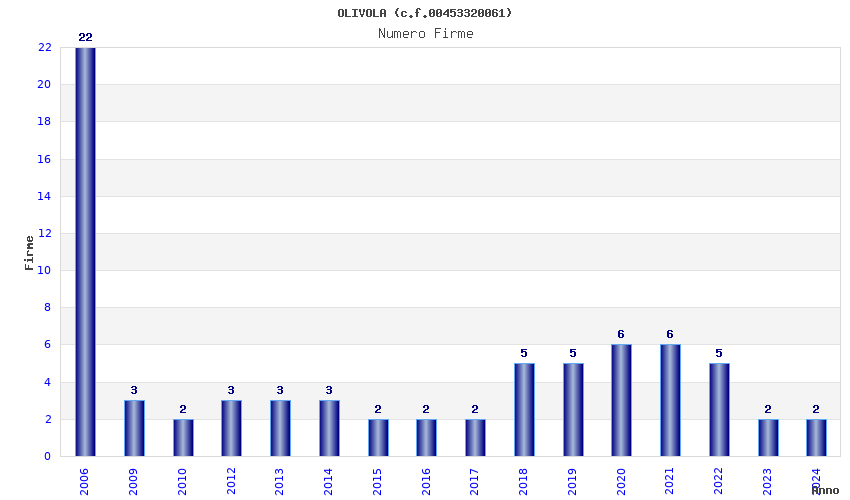Click the 2022 bar in the chart

pos(719,409)
